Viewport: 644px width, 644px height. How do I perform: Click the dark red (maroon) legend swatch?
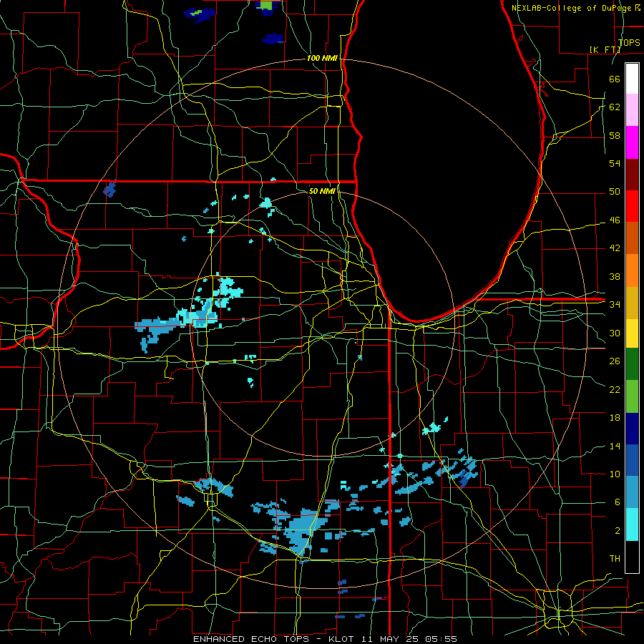coord(632,174)
